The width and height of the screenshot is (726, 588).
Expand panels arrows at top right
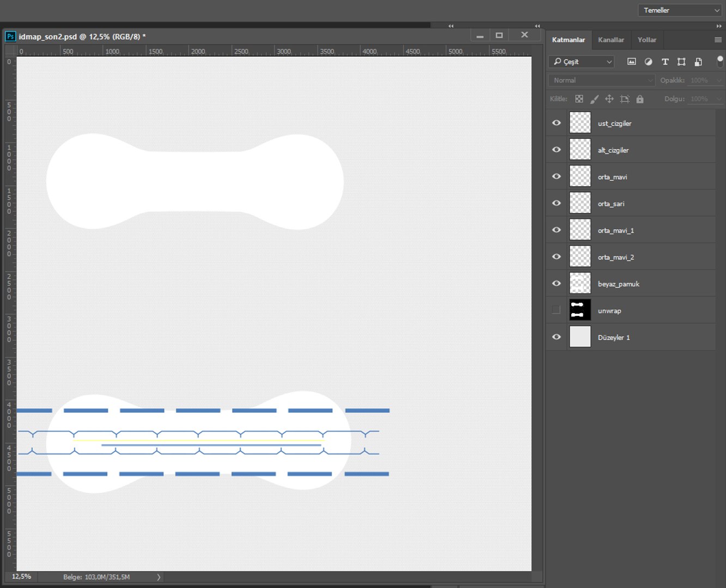719,26
